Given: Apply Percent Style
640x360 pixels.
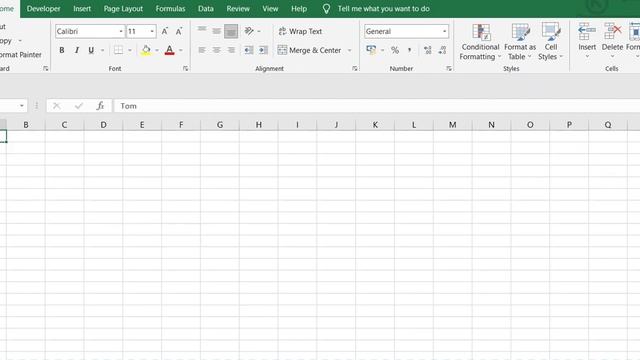Looking at the screenshot, I should coord(395,50).
